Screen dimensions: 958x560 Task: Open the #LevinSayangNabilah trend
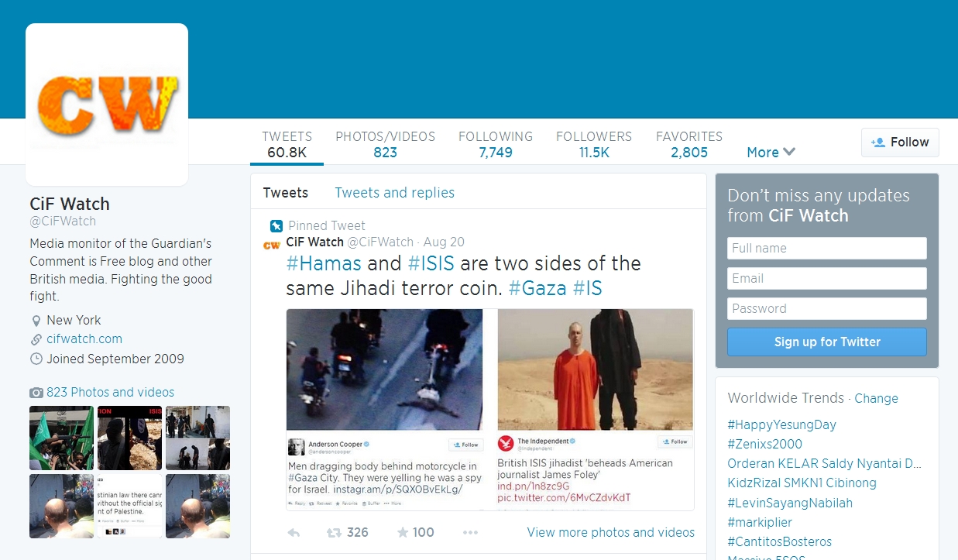[x=790, y=503]
